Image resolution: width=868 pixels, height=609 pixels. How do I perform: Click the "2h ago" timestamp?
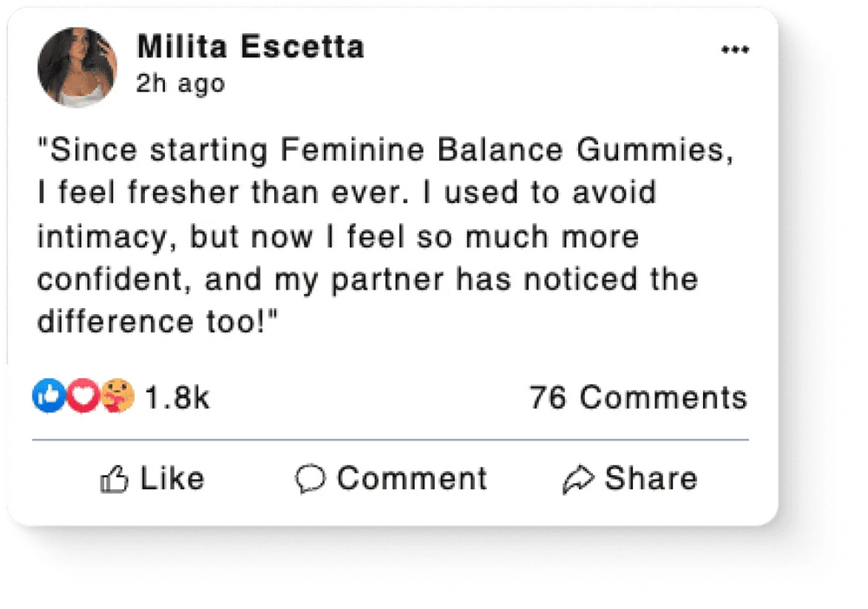coord(181,83)
